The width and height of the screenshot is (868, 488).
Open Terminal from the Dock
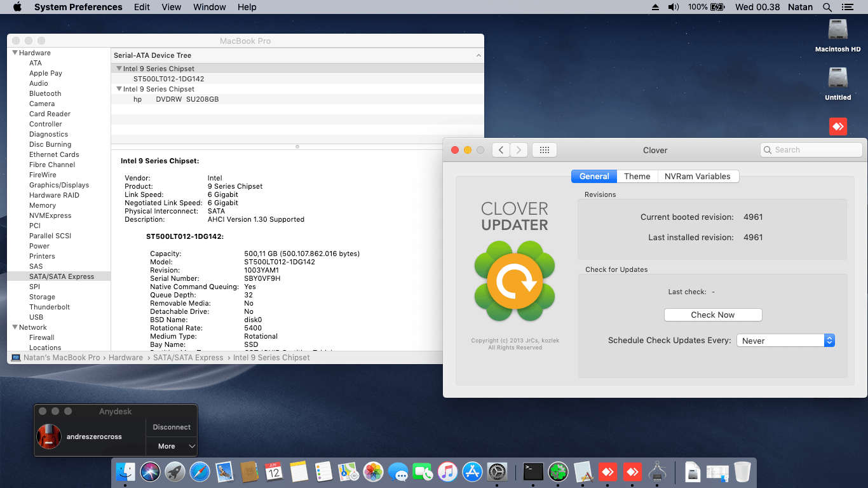[x=533, y=471]
